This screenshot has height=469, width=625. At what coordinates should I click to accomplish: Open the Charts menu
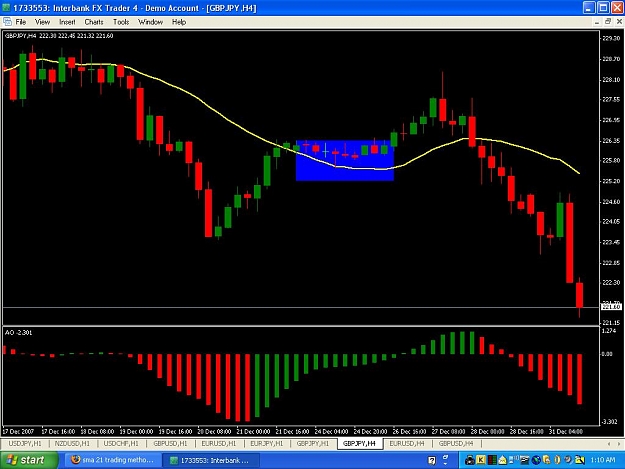[x=94, y=22]
